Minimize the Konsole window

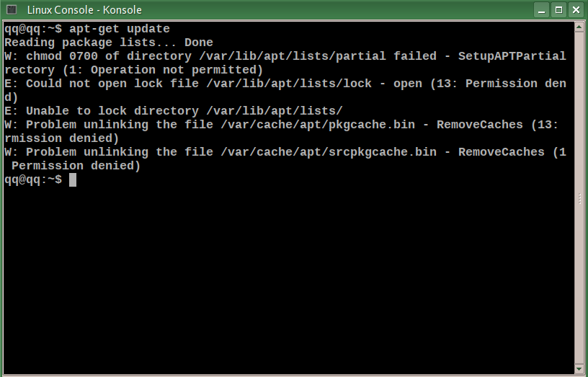tap(541, 10)
